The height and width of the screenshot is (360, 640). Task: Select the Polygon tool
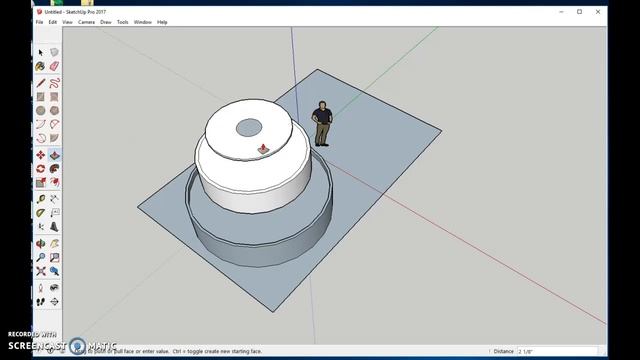pos(54,110)
